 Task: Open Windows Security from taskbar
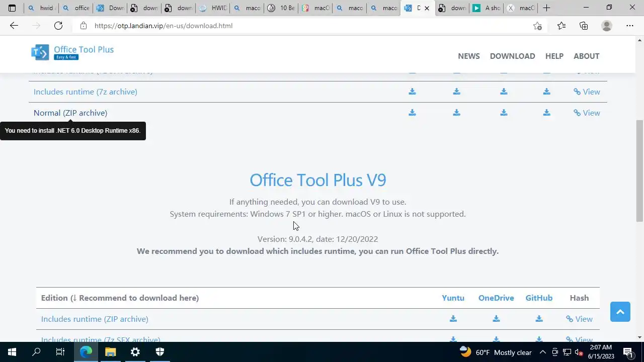click(x=160, y=352)
